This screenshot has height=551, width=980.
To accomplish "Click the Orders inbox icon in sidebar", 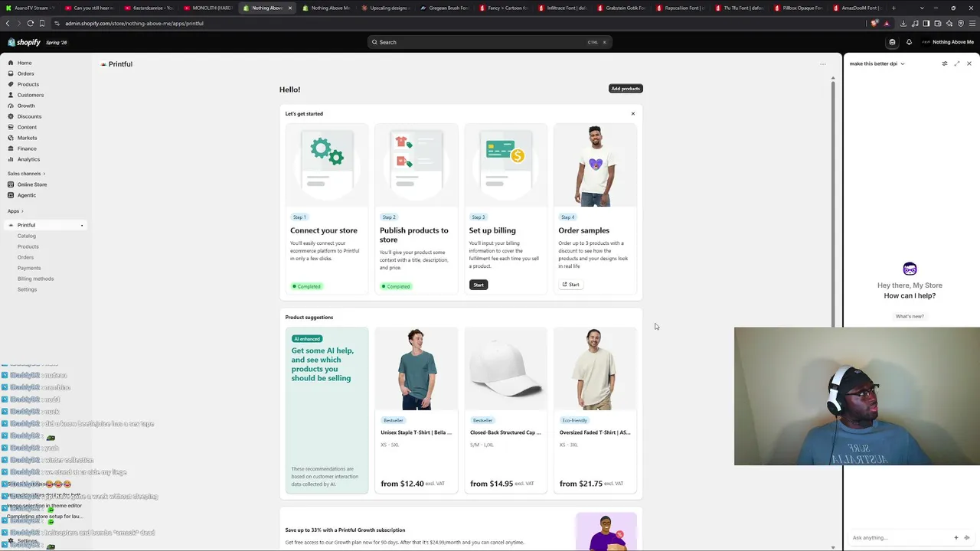I will coord(11,73).
